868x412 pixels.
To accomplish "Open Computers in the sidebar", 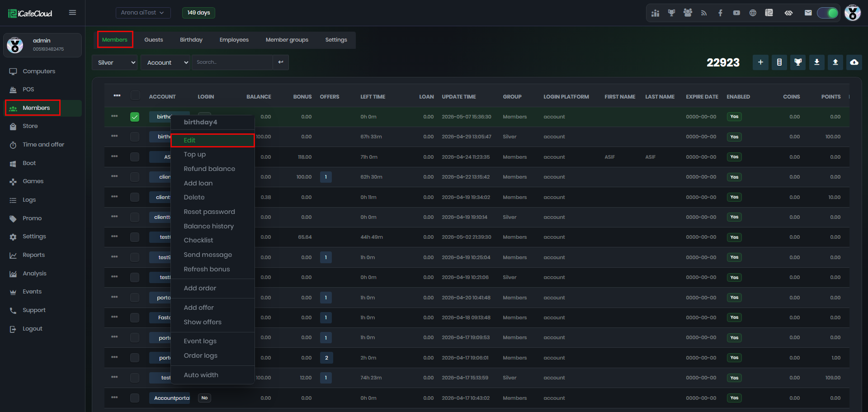I will (39, 71).
